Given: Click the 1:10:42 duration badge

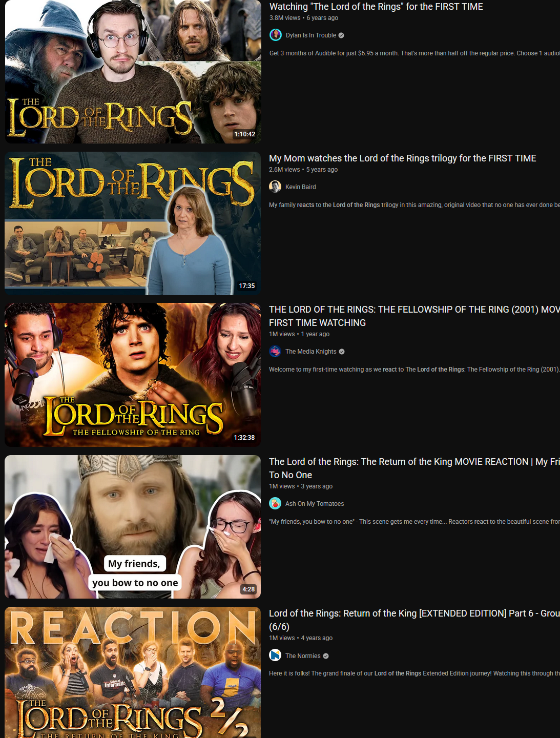Looking at the screenshot, I should (x=245, y=134).
